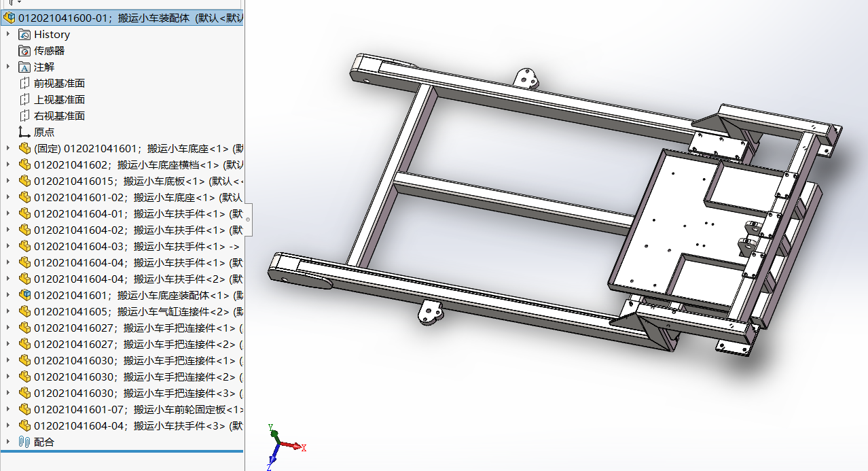This screenshot has height=471, width=868.
Task: Click the History folder icon
Action: tap(24, 35)
